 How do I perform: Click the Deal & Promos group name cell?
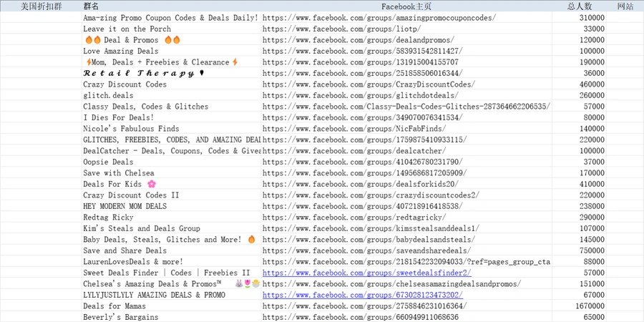point(172,40)
